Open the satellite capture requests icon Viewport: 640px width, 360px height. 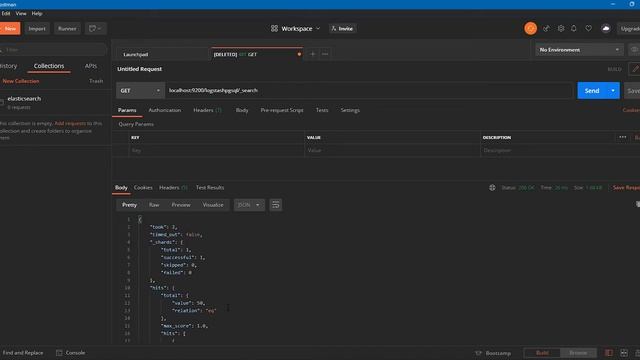[x=546, y=29]
